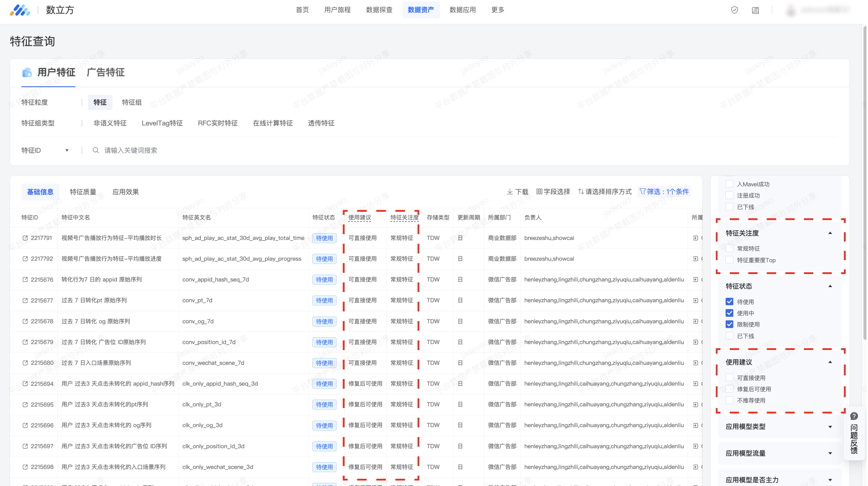Screen dimensions: 868x486
Task: Select the LevelTag特征 group type
Action: coord(162,123)
